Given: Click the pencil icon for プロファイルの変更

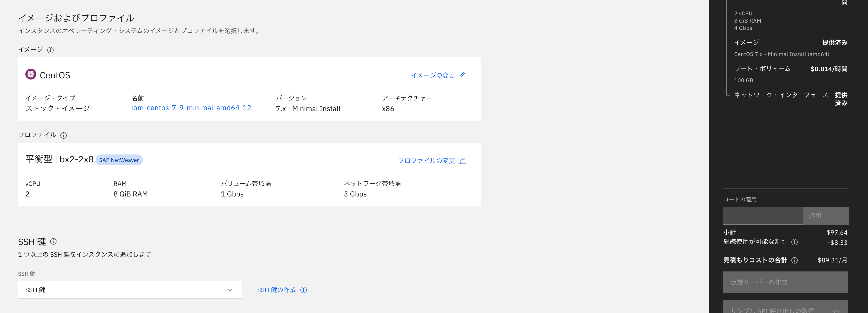Looking at the screenshot, I should 462,161.
